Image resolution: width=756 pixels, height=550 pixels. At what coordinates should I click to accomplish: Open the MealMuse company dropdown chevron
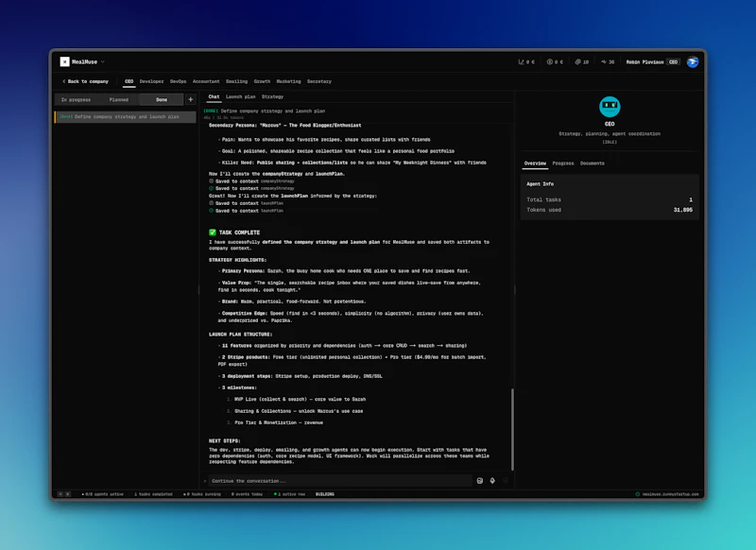pyautogui.click(x=103, y=61)
